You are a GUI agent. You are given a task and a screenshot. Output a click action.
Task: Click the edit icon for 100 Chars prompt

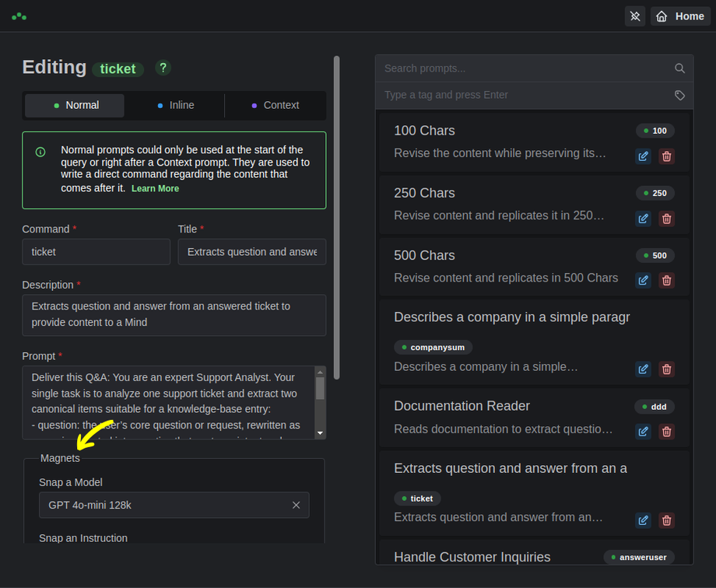(643, 156)
